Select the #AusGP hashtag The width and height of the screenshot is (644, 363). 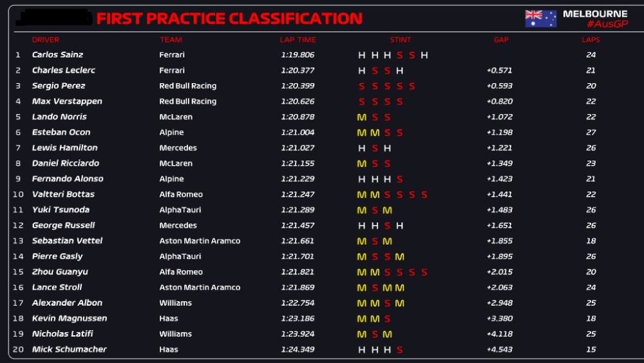coord(607,24)
